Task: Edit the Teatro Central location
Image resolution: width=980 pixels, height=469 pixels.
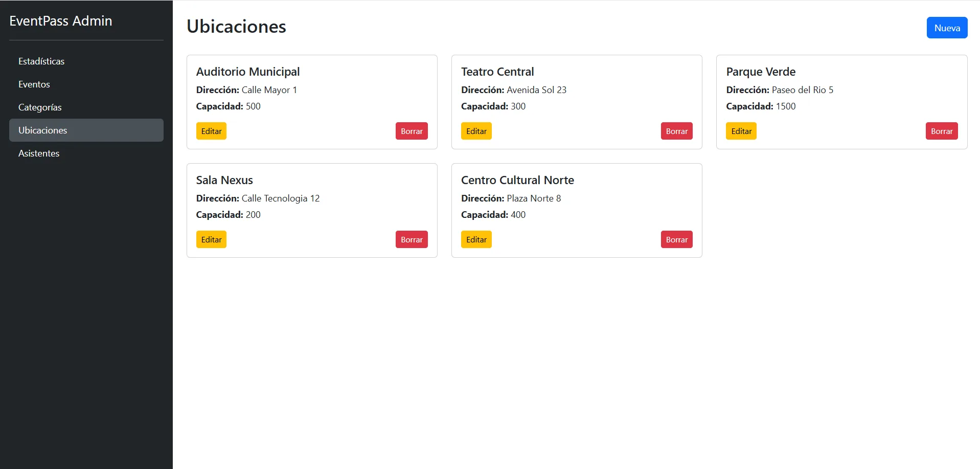Action: click(476, 131)
